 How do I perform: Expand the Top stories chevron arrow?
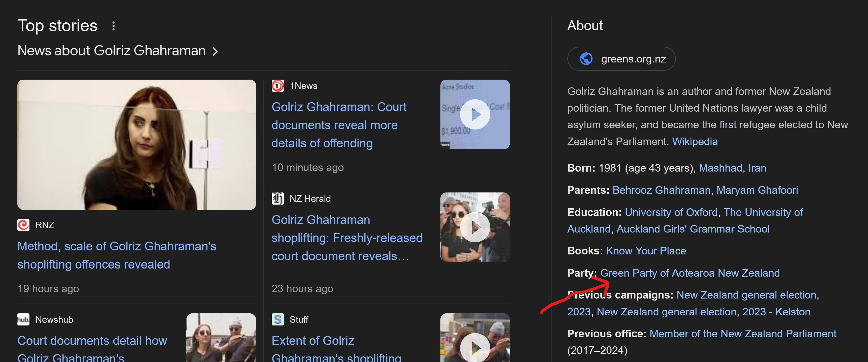pos(218,51)
